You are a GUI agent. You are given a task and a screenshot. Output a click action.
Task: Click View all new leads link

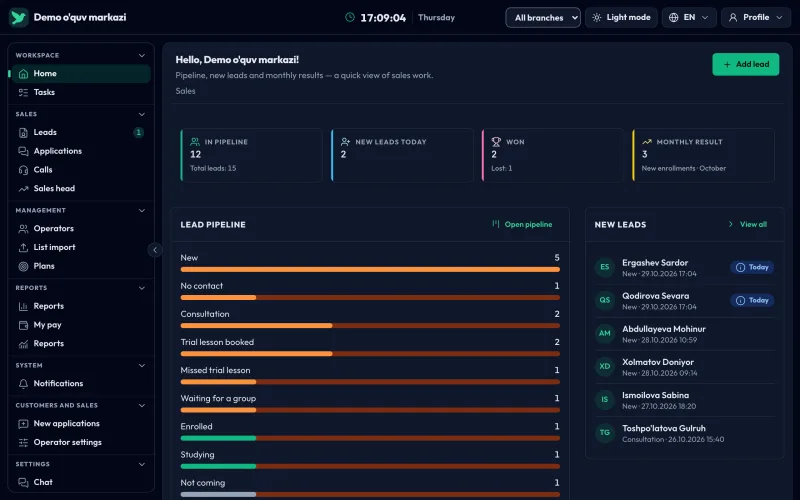(x=747, y=224)
